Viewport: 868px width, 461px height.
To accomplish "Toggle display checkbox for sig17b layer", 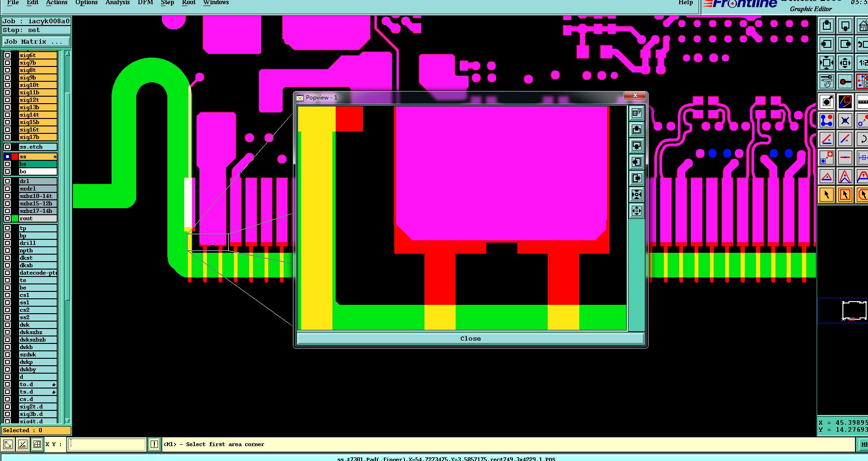I will (x=7, y=137).
